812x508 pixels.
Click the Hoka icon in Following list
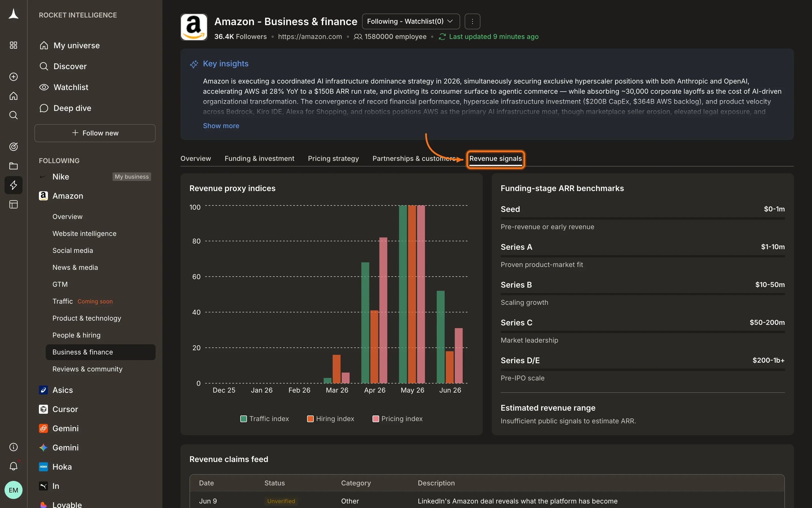click(x=43, y=467)
